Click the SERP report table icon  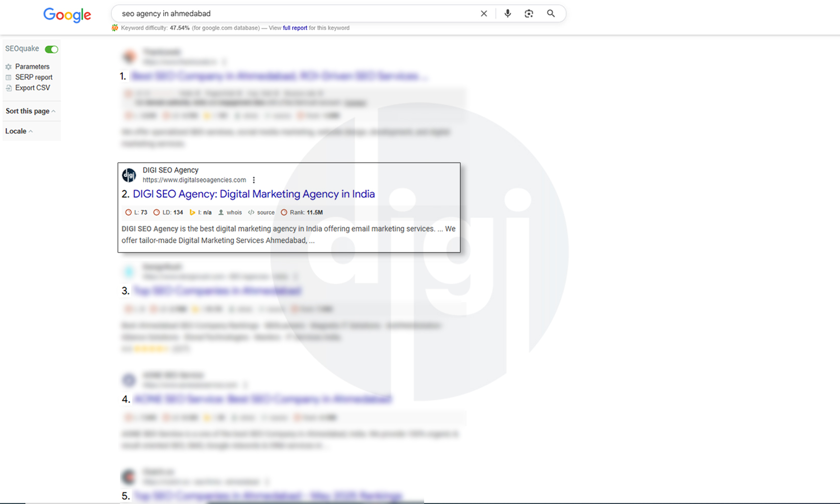pos(9,78)
